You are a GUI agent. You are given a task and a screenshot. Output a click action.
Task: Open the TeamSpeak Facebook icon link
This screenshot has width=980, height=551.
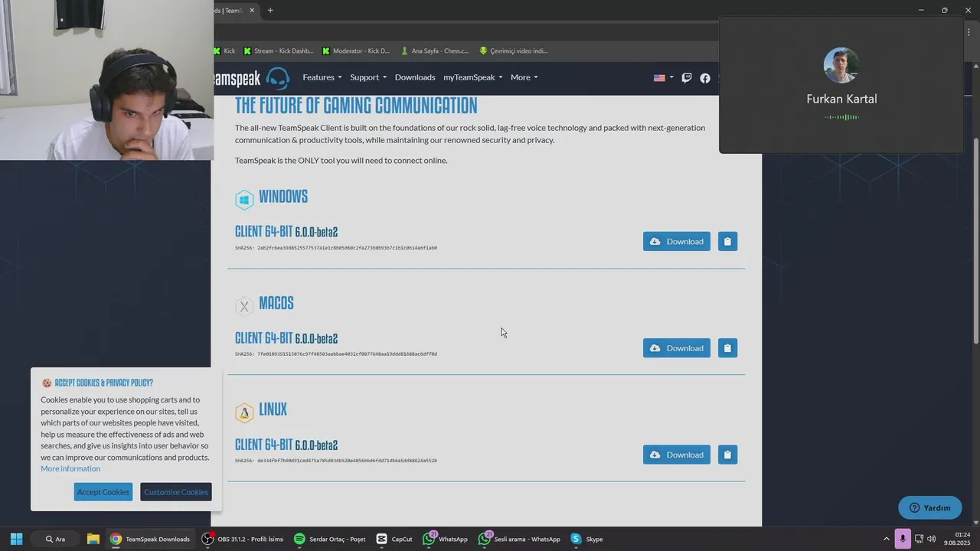(x=705, y=77)
